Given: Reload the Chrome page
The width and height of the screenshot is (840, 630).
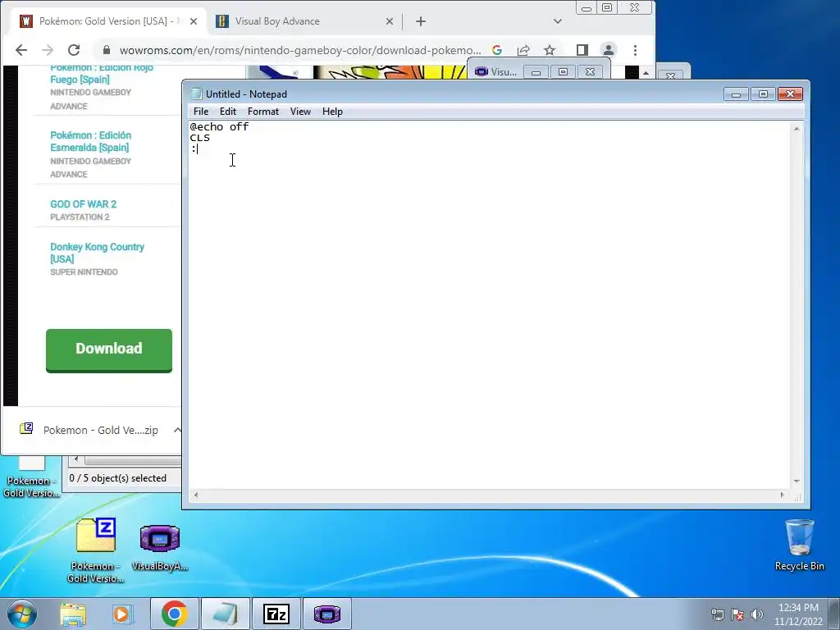Looking at the screenshot, I should [74, 50].
